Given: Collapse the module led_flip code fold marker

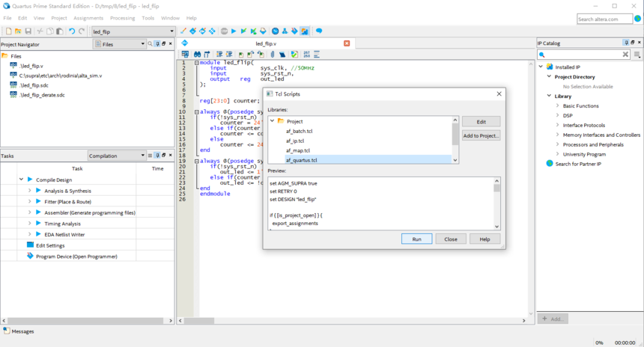Looking at the screenshot, I should point(197,63).
